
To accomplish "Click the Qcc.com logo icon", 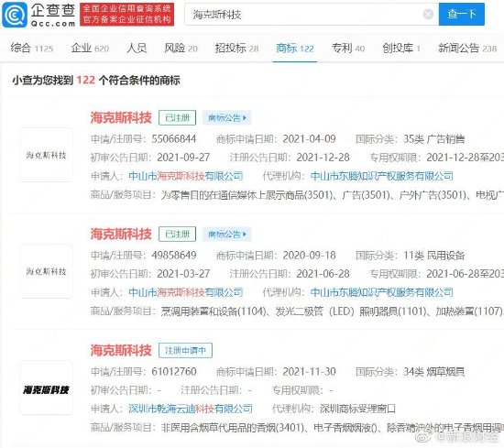I will pyautogui.click(x=15, y=15).
